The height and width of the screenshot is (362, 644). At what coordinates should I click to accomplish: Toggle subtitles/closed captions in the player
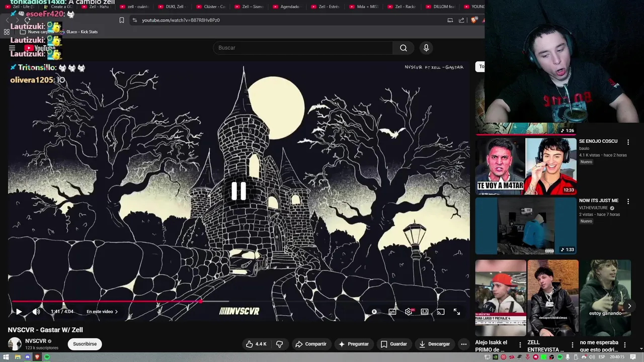(x=392, y=312)
